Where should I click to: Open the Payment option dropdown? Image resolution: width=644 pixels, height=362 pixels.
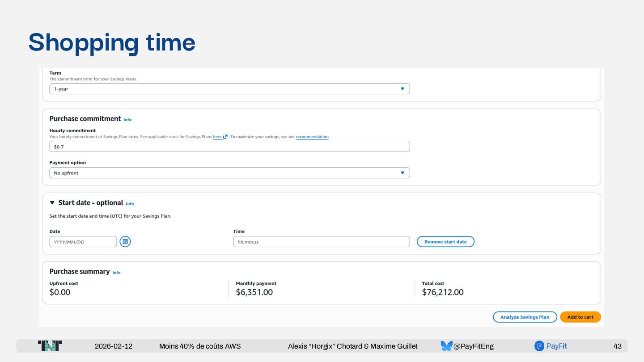229,173
